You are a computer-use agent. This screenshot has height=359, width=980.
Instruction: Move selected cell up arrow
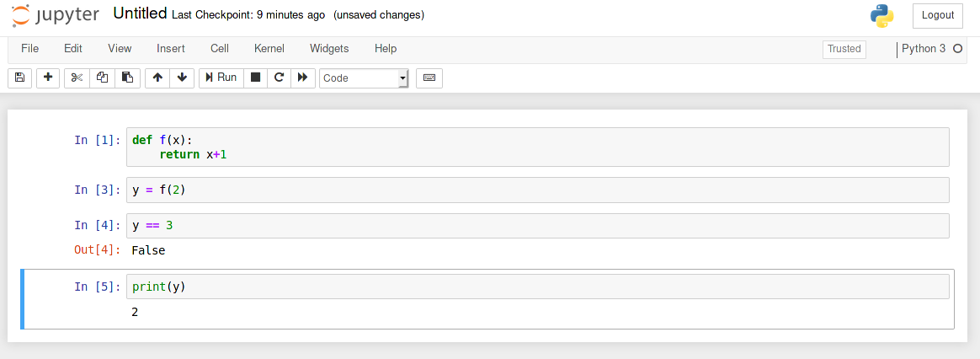[x=157, y=78]
